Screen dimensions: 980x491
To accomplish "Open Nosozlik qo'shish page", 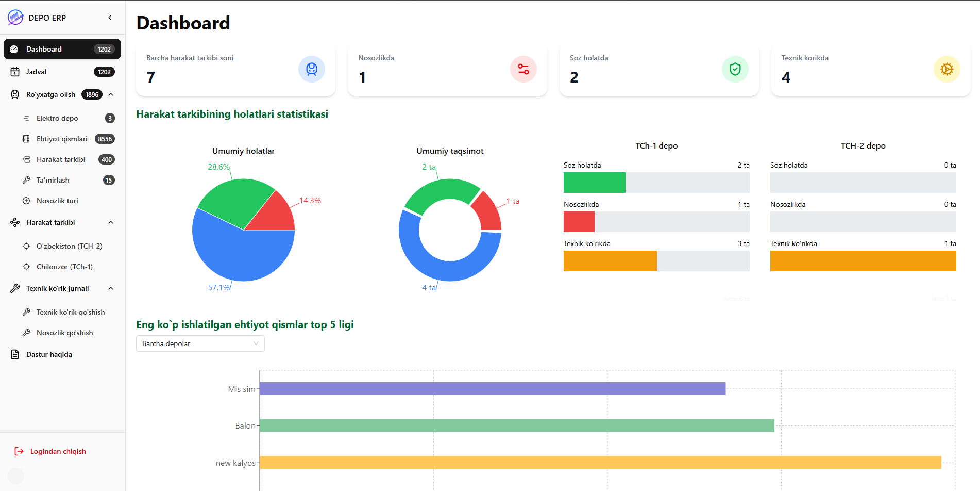I will 64,333.
